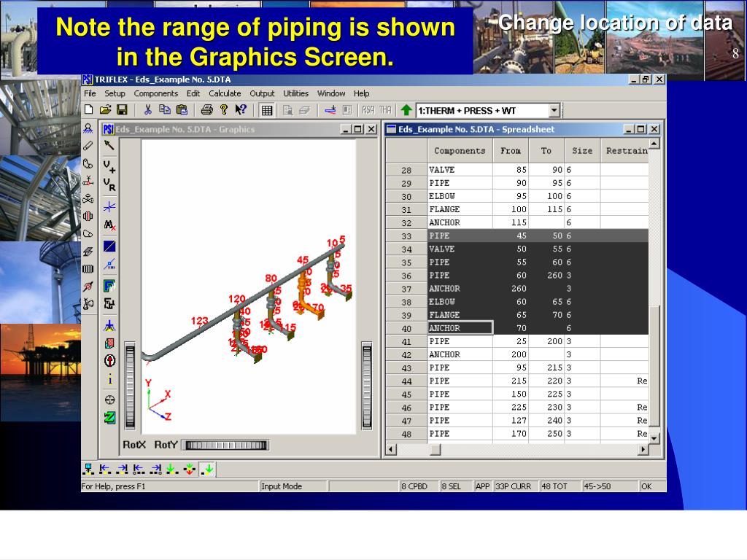The image size is (747, 560).
Task: Open the Components menu
Action: [156, 93]
